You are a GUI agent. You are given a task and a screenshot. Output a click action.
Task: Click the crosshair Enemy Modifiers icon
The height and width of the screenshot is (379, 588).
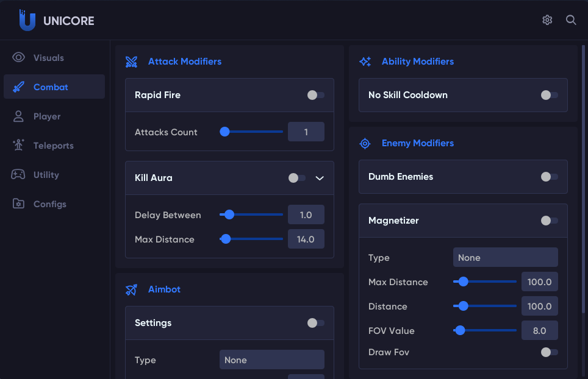coord(365,143)
